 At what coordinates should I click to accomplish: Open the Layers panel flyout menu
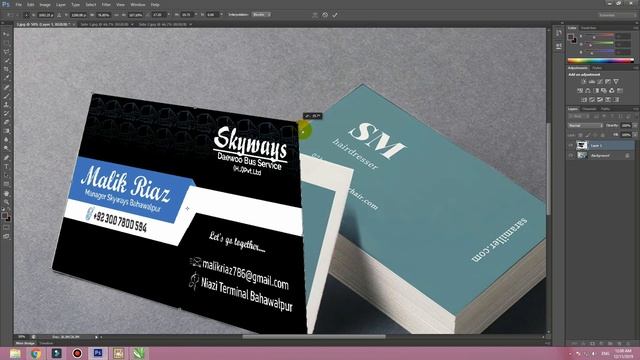pos(636,109)
